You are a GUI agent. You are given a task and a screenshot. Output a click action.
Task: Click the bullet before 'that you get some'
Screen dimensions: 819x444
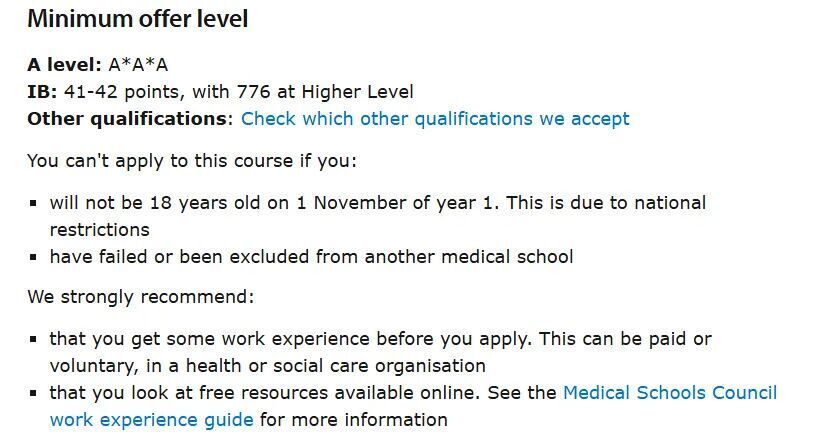(x=34, y=340)
